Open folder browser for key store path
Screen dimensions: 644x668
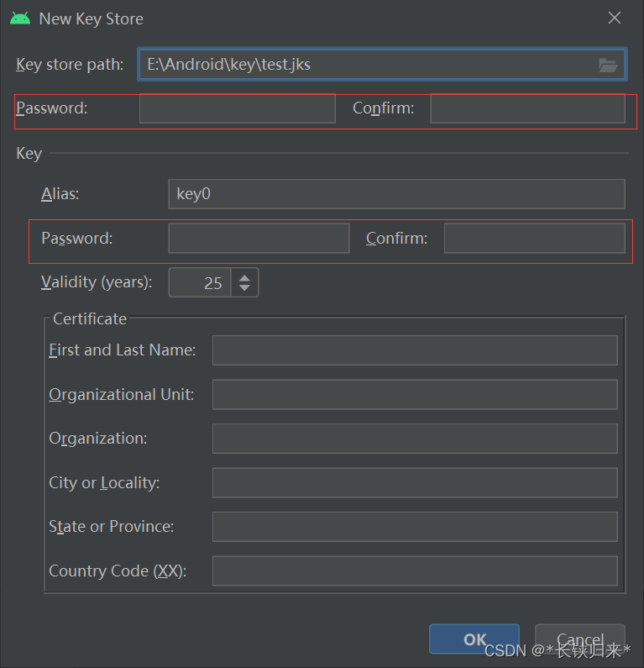pyautogui.click(x=608, y=66)
